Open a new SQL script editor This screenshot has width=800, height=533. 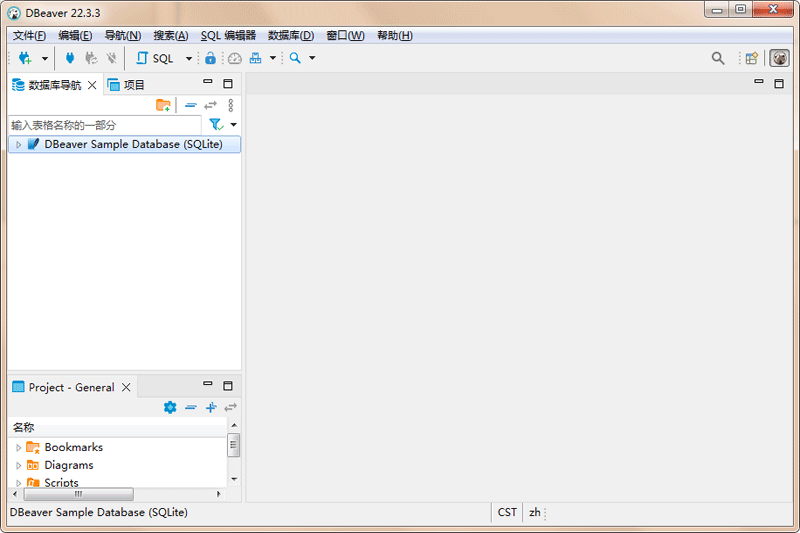click(x=155, y=58)
